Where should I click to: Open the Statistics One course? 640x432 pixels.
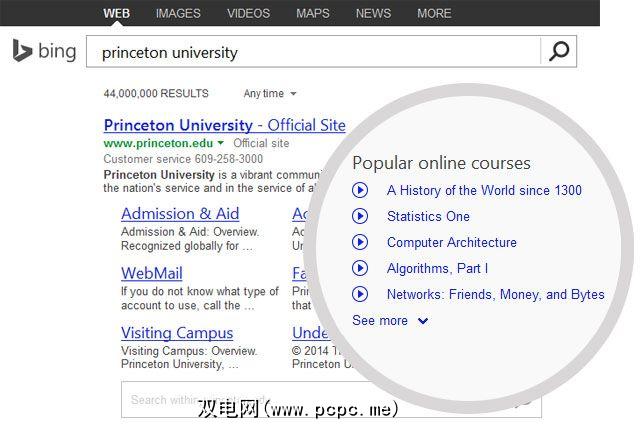pos(428,216)
